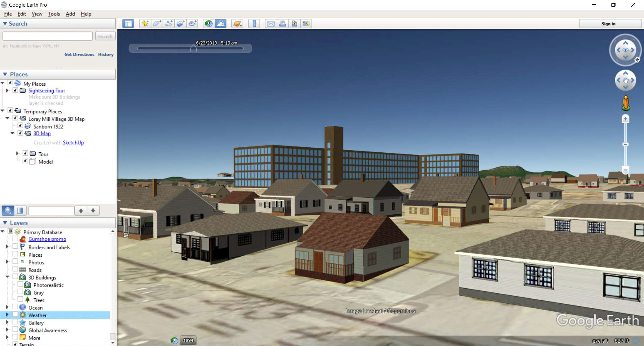Enable the Photorealistic buildings layer
Viewport: 644px width, 346px height.
coord(20,284)
